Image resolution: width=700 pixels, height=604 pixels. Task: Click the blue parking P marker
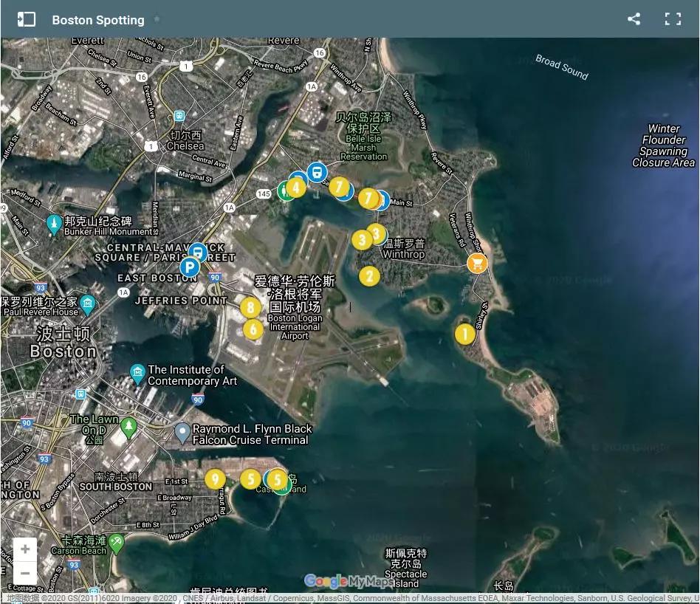click(x=190, y=267)
